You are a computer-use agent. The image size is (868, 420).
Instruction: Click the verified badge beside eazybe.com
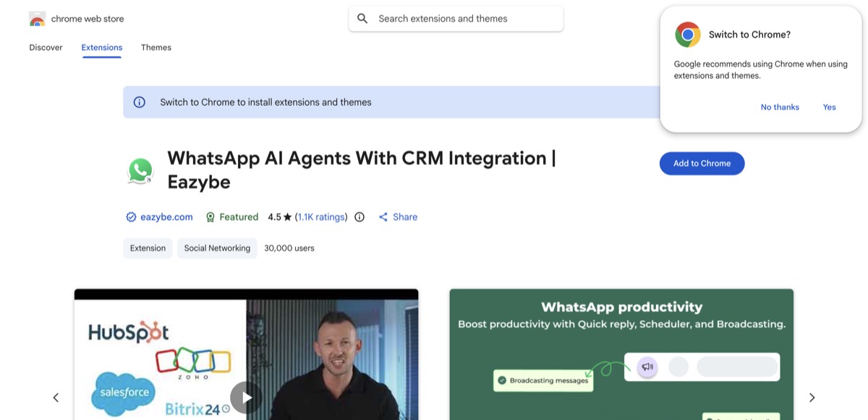(131, 217)
